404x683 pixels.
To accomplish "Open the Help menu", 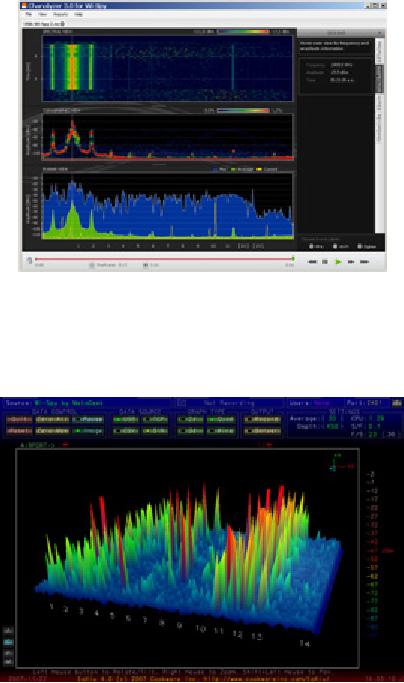I will (x=78, y=14).
